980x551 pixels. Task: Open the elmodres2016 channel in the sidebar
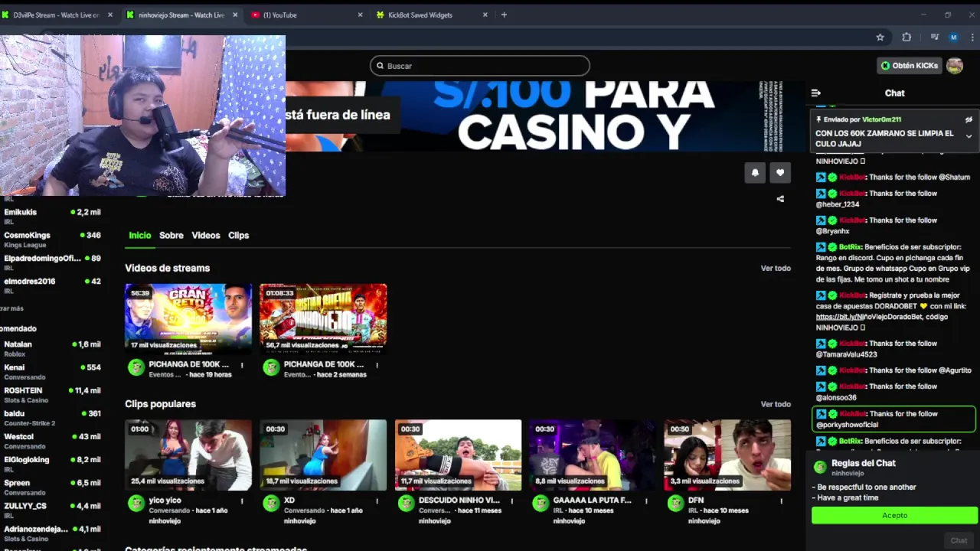click(x=52, y=285)
